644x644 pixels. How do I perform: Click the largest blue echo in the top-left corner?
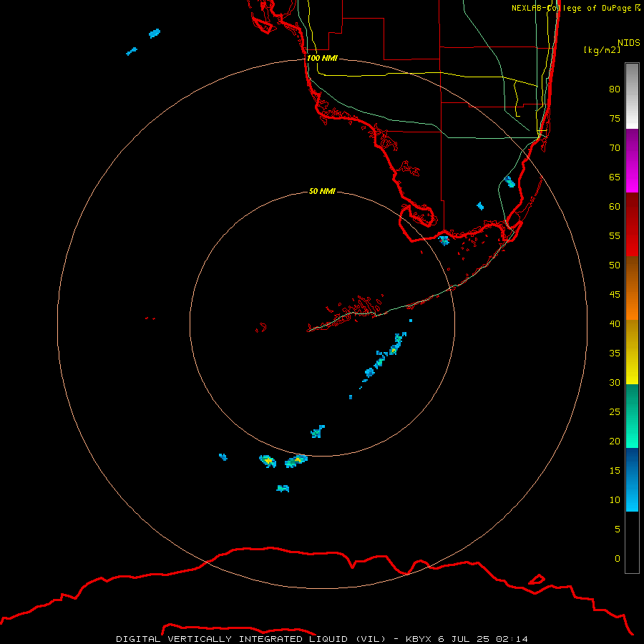(155, 33)
